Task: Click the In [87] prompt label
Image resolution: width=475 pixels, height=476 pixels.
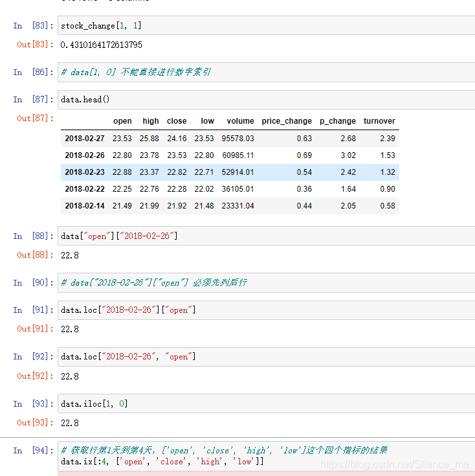Action: click(34, 100)
